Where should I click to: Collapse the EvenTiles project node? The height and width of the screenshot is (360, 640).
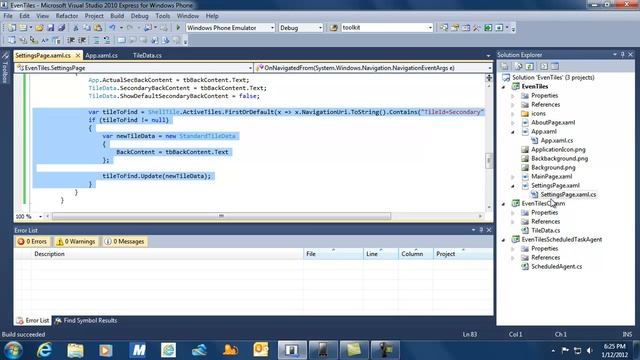pos(504,87)
